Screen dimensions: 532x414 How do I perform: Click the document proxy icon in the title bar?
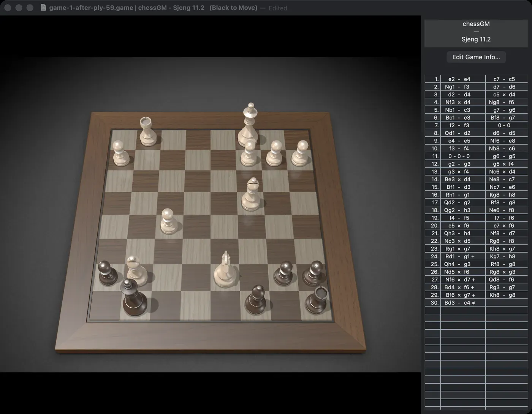43,8
